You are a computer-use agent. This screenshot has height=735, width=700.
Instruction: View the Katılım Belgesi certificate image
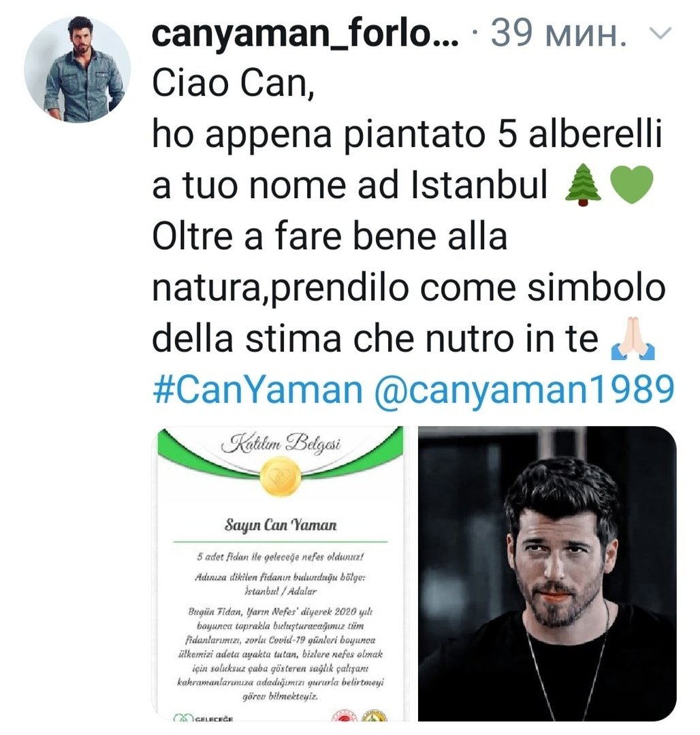pyautogui.click(x=280, y=573)
